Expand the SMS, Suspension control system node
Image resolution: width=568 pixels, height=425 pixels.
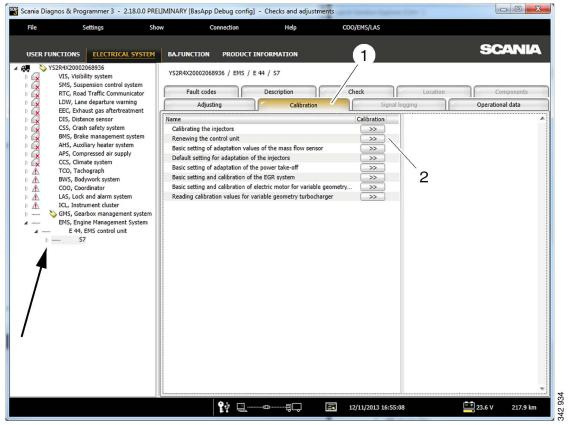coord(26,86)
